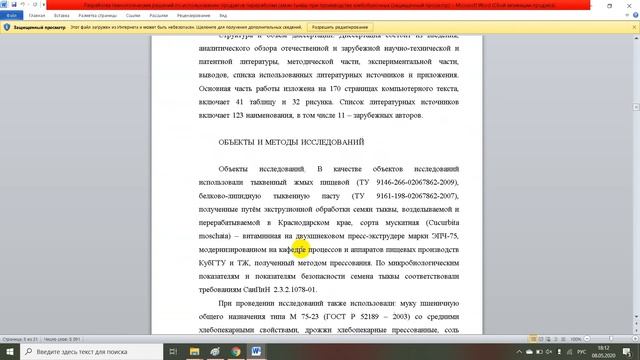This screenshot has height=360, width=640.
Task: Open the Вид ribbon tab
Action: tap(223, 16)
